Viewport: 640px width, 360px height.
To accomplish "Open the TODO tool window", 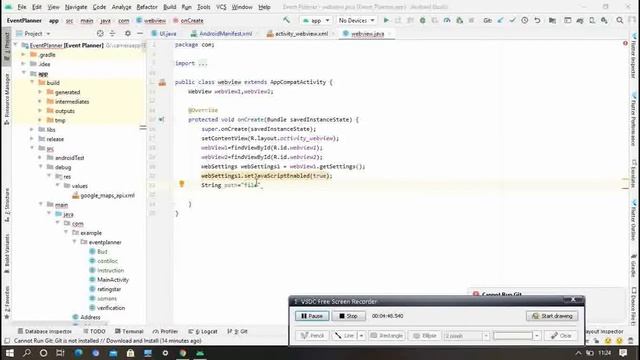I will tap(94, 331).
